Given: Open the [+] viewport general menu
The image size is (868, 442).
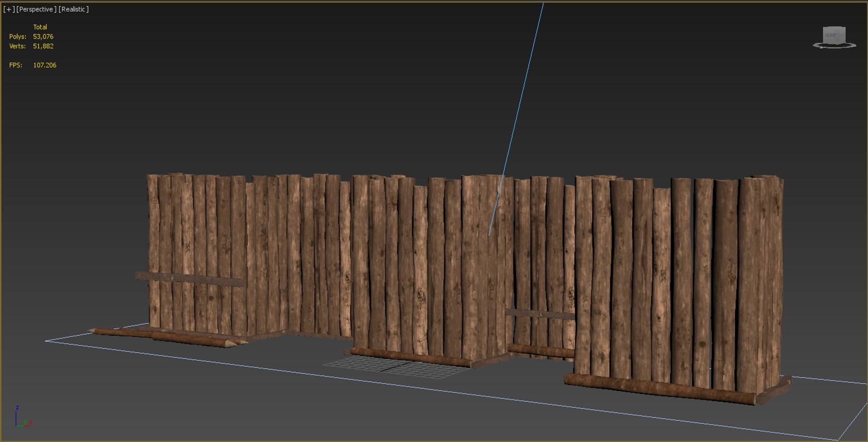Looking at the screenshot, I should 9,9.
